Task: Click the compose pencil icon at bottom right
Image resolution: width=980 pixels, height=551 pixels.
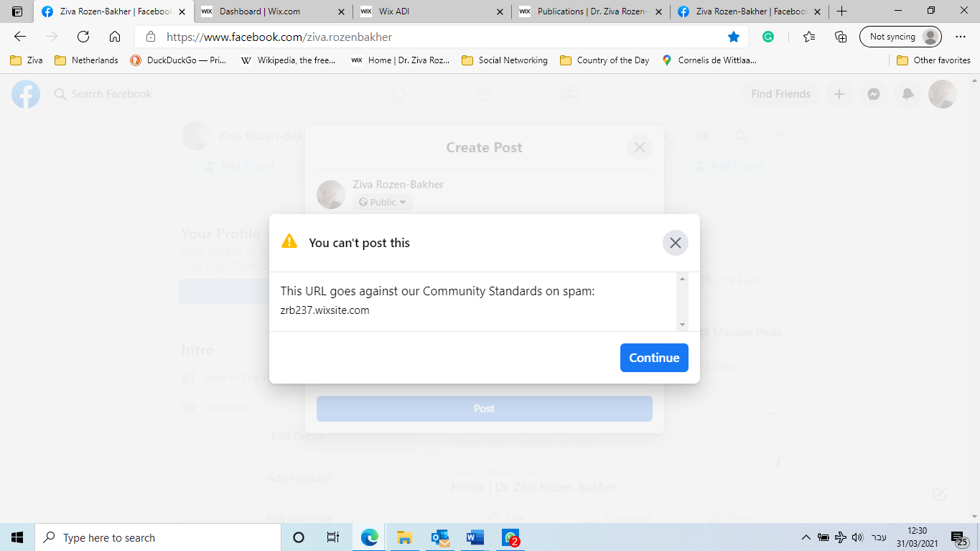Action: click(941, 494)
